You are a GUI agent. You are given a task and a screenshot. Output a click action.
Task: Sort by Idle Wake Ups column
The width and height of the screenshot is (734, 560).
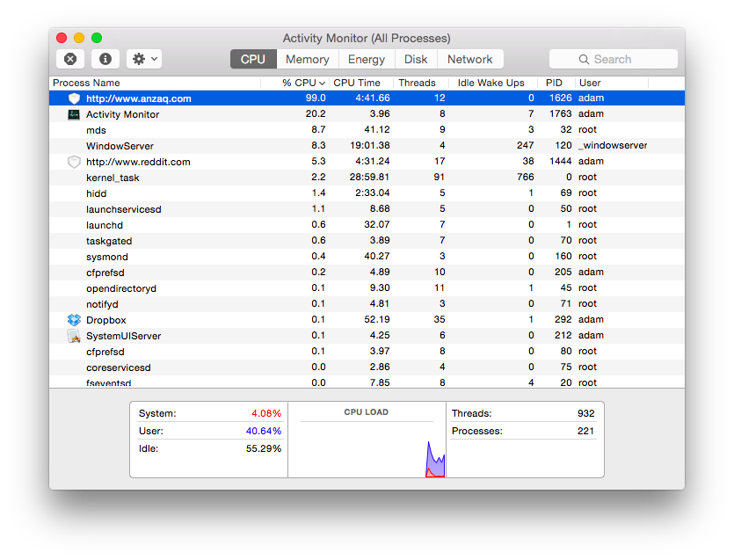pos(491,83)
